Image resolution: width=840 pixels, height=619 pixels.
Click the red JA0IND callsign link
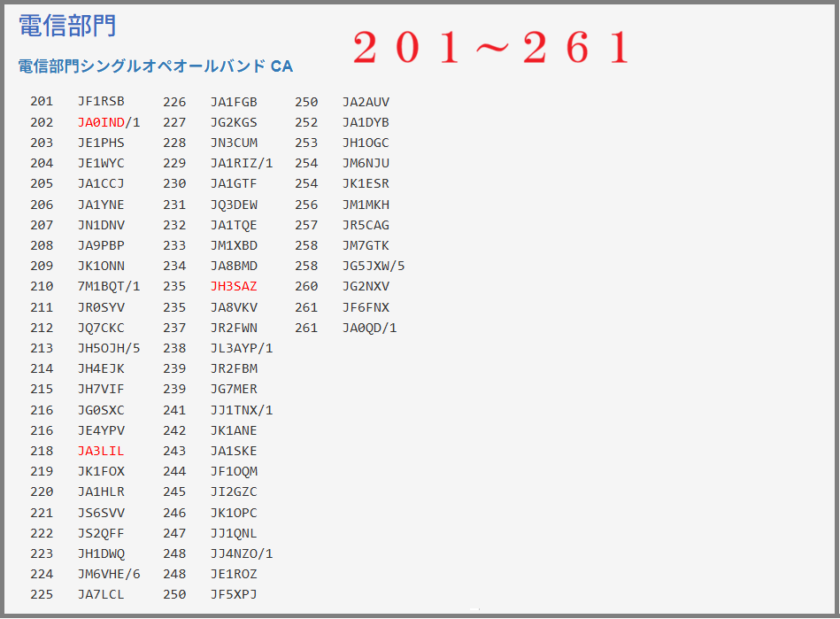(x=101, y=122)
